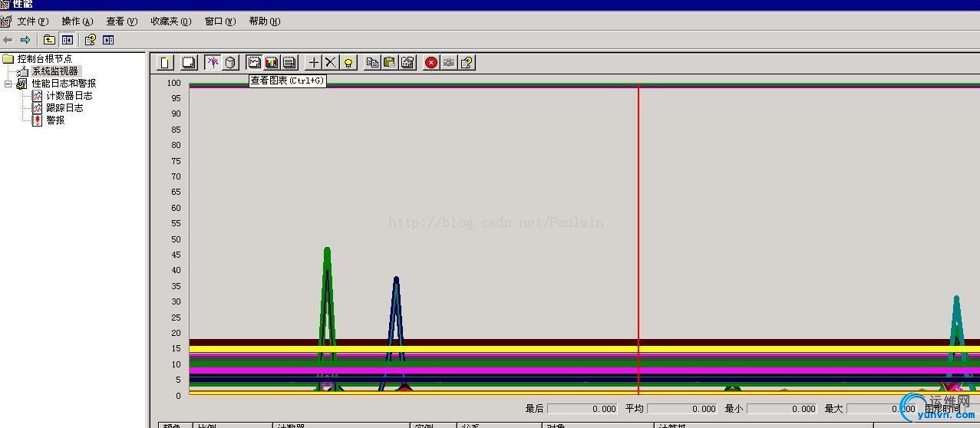Screen dimensions: 980x428
Task: Collapse the 性能日志和警报 tree expander
Action: 8,84
